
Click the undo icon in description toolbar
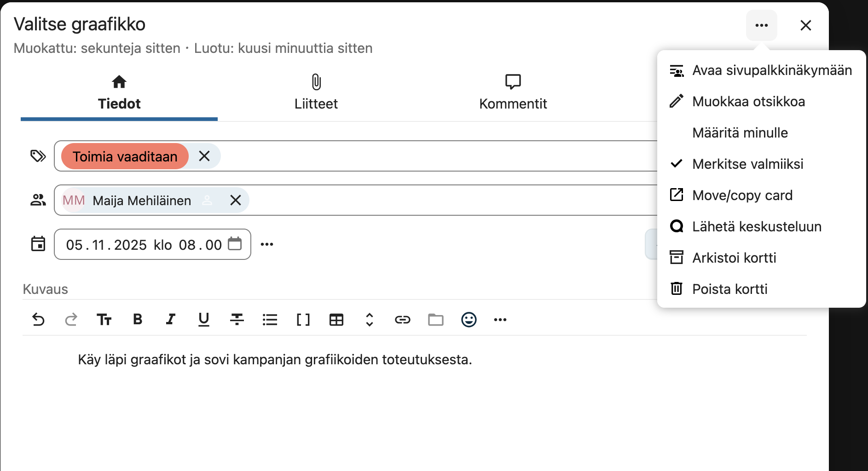tap(38, 320)
